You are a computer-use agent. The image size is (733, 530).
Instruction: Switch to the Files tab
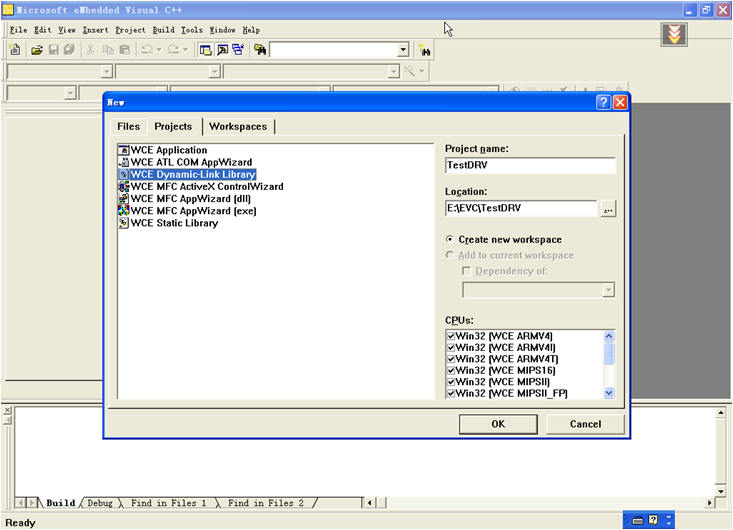[x=128, y=127]
